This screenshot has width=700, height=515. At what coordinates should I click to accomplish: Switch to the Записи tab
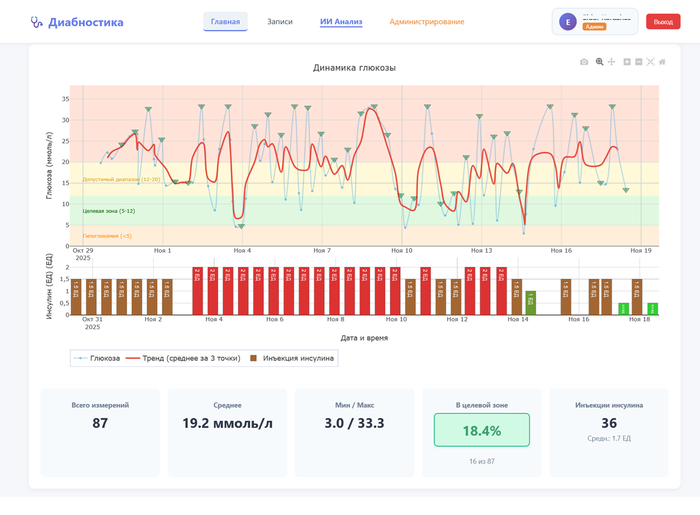click(x=280, y=21)
